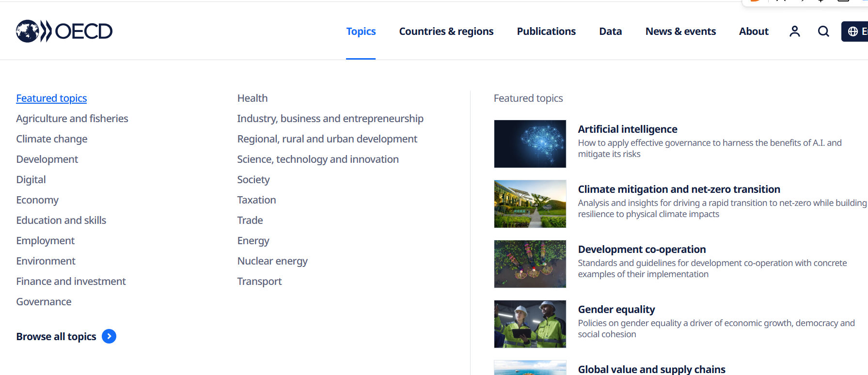Select the Featured topics link
Screen dimensions: 868x375
click(51, 98)
